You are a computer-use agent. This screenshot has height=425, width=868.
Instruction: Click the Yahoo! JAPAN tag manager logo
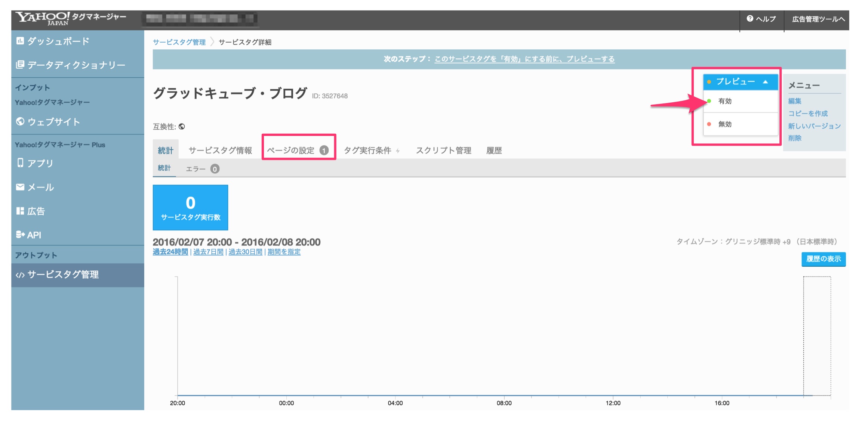[x=71, y=18]
